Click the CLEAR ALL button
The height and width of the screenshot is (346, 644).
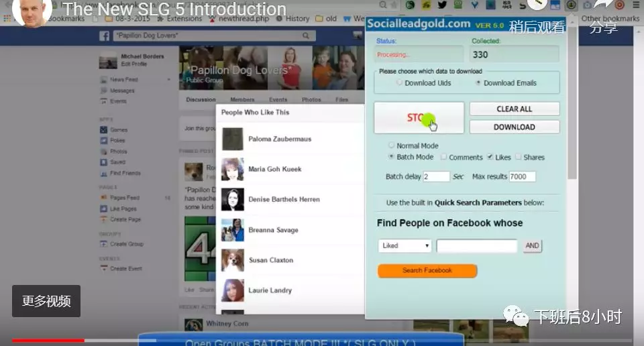515,109
